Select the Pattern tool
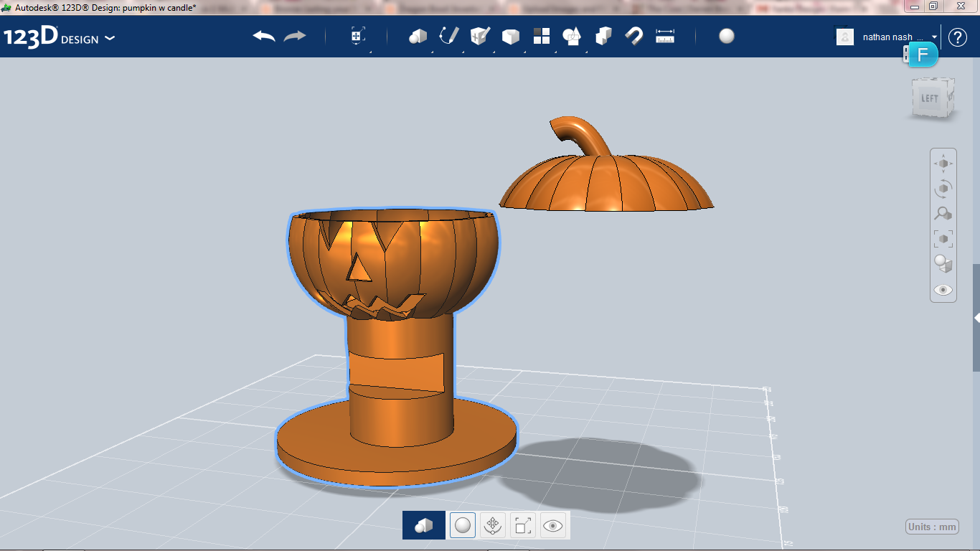980x551 pixels. [x=541, y=37]
